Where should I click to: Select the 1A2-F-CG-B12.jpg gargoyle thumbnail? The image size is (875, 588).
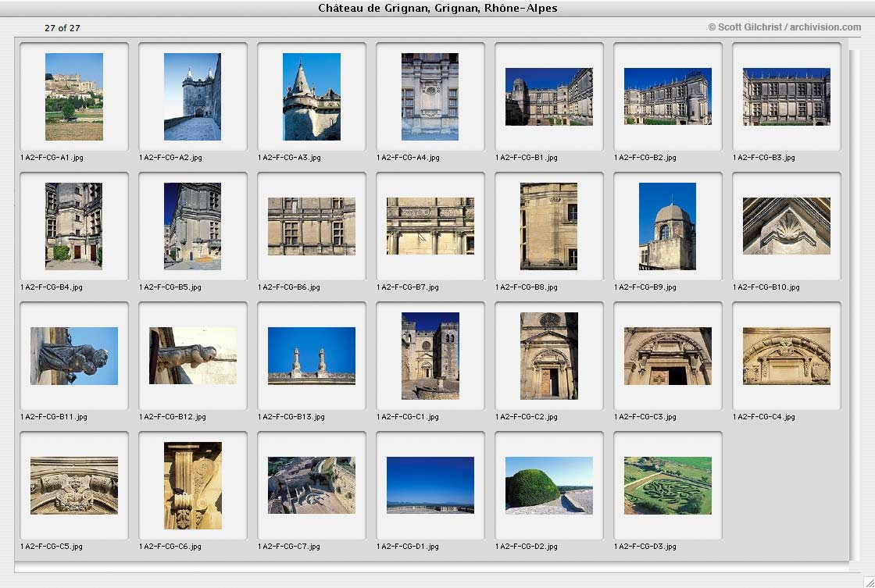[x=192, y=356]
